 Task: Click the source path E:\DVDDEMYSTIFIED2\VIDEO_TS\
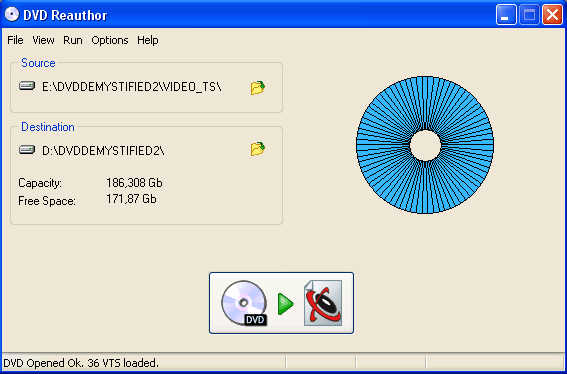[x=132, y=87]
